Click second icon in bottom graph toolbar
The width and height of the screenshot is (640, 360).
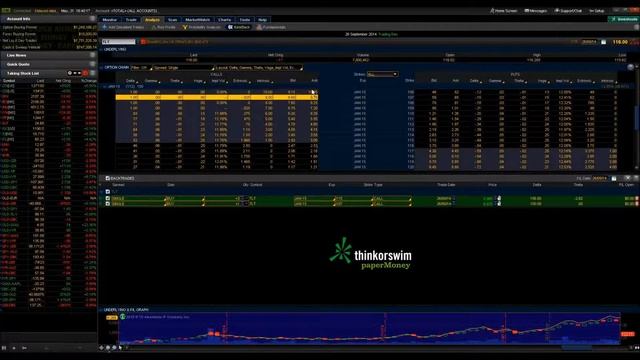(108, 348)
